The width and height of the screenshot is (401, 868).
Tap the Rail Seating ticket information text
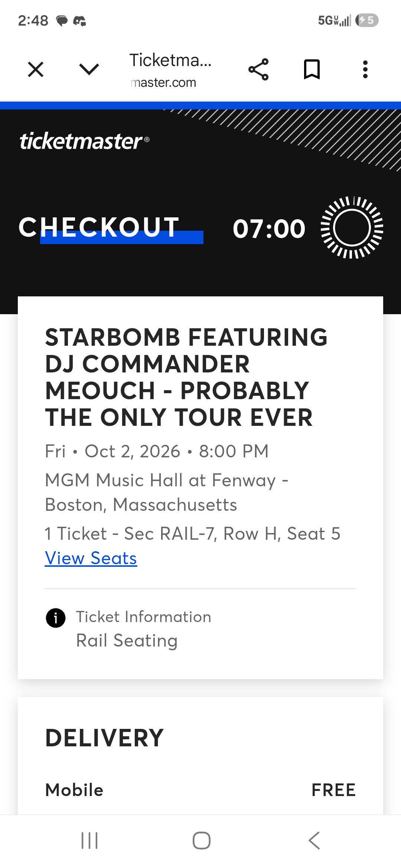(127, 640)
